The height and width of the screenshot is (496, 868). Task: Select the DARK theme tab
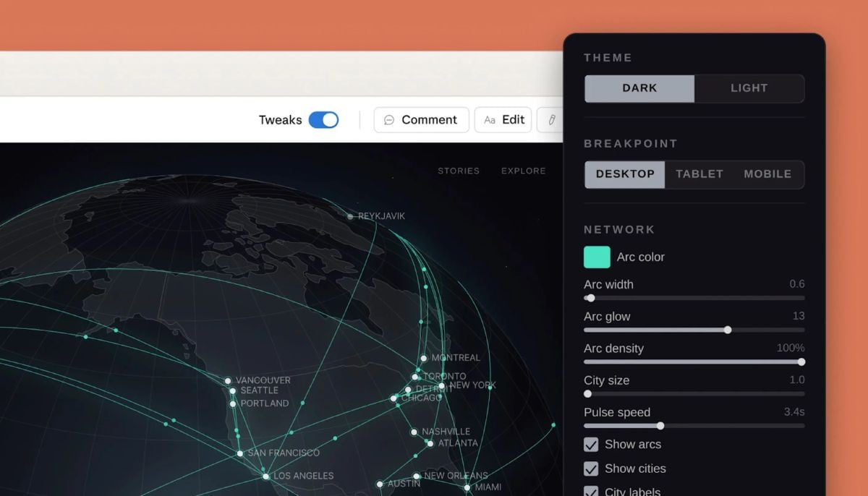639,88
